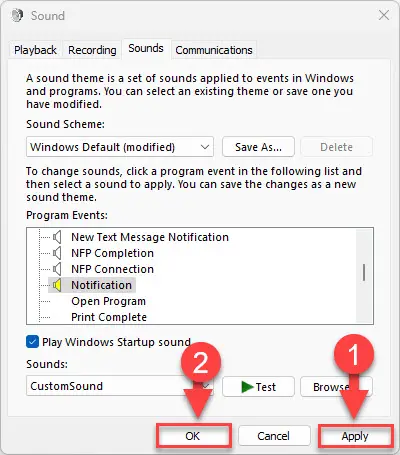Click the Cancel button
Viewport: 400px width, 455px height.
(x=273, y=436)
